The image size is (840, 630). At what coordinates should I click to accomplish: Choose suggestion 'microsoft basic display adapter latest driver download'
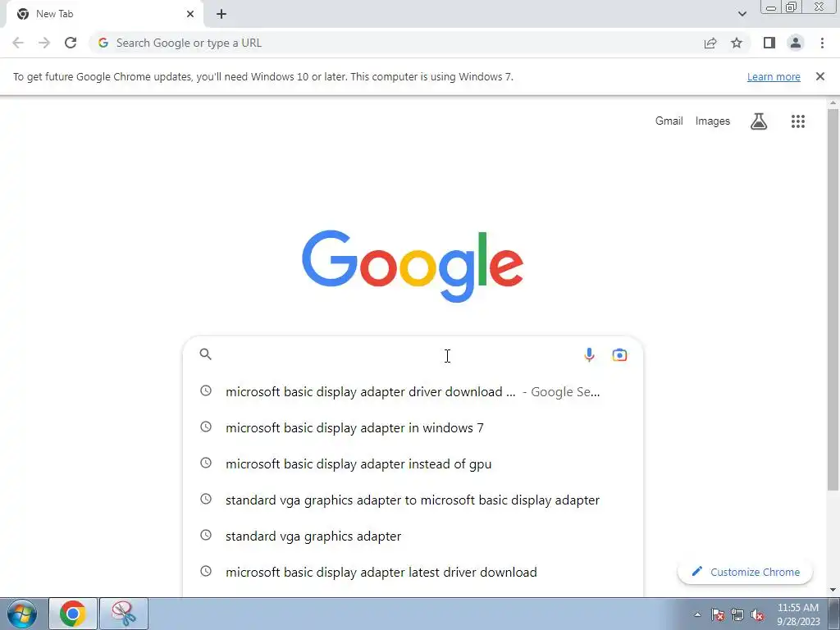pos(413,572)
